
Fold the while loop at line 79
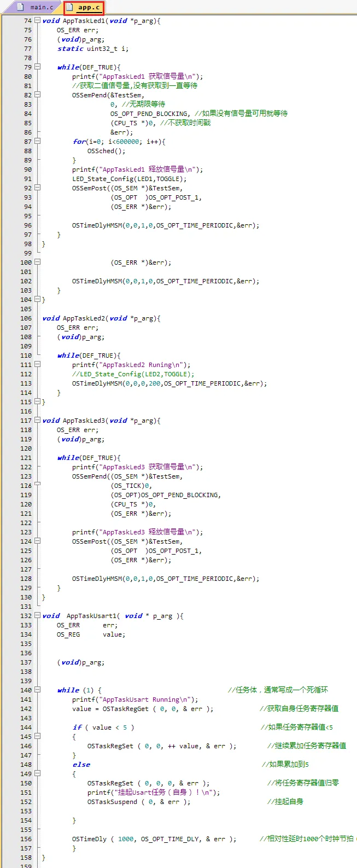click(x=37, y=67)
